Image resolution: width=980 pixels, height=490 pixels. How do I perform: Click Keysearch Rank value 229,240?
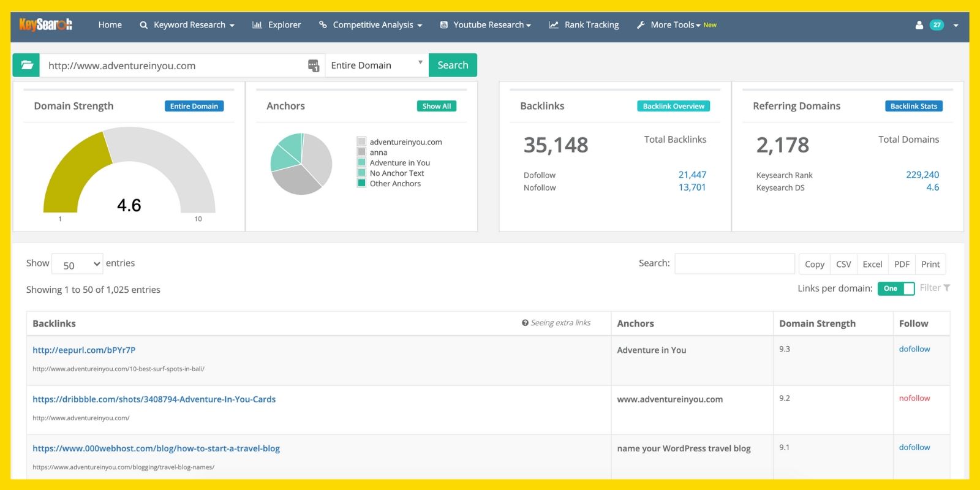[922, 175]
